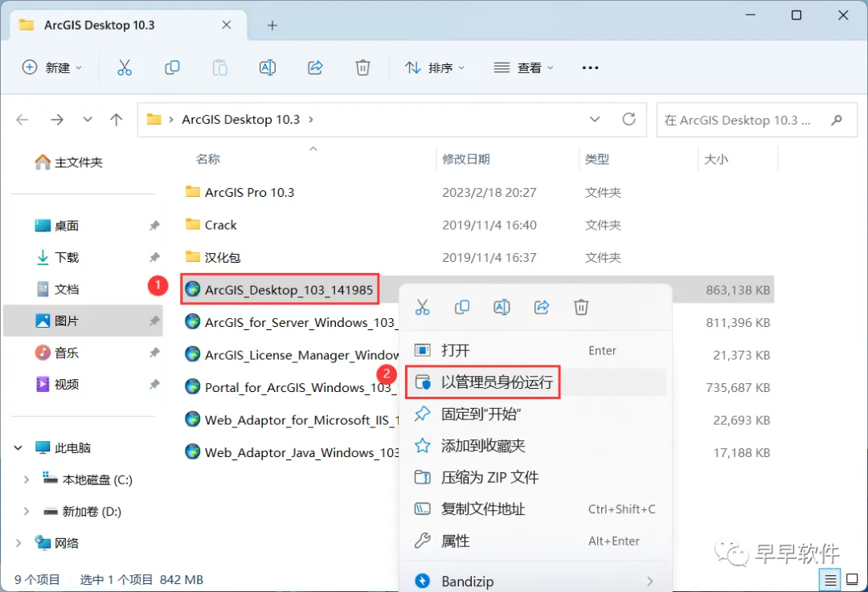Go back with the left arrow

coord(23,120)
